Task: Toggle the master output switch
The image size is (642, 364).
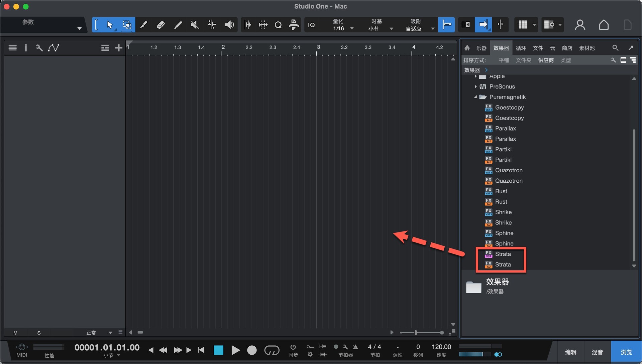Action: [x=498, y=354]
